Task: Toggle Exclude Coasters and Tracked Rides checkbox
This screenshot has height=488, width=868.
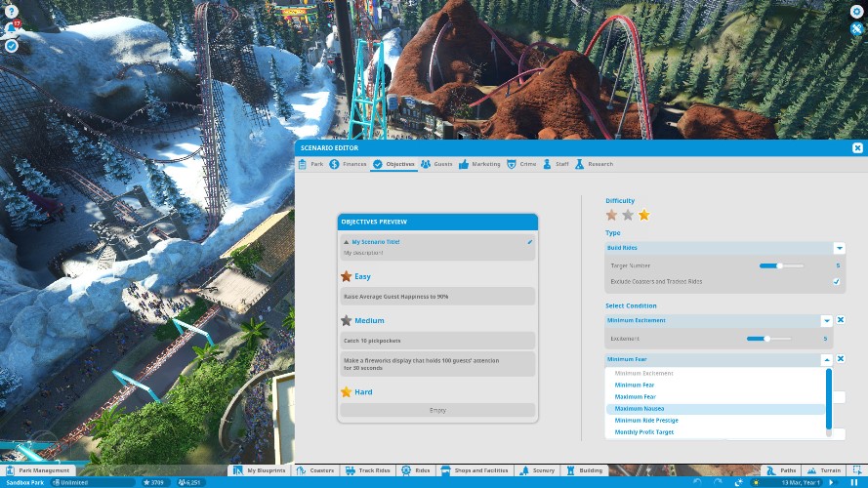Action: 837,282
